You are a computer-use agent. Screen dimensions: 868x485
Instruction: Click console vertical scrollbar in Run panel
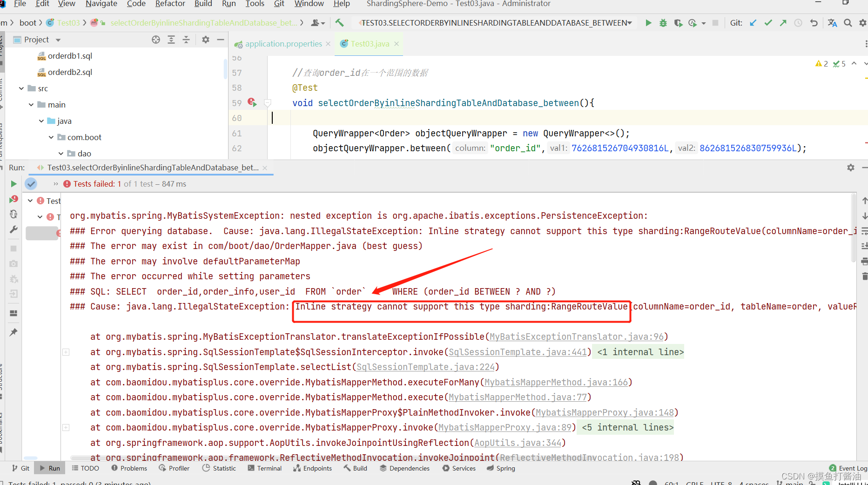(853, 228)
